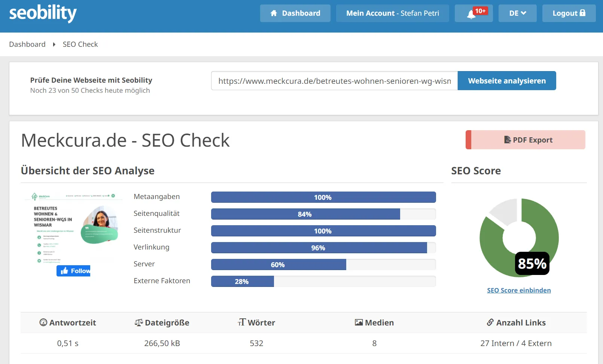The image size is (603, 364).
Task: Click the SEO Score donut chart
Action: [519, 238]
